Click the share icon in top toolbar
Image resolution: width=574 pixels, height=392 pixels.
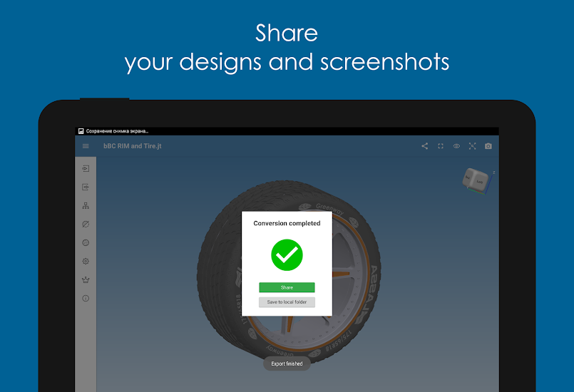coord(425,146)
